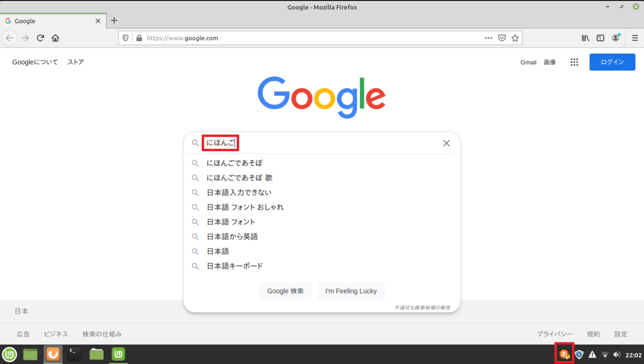644x364 pixels.
Task: Open the Library icon in toolbar
Action: 586,38
